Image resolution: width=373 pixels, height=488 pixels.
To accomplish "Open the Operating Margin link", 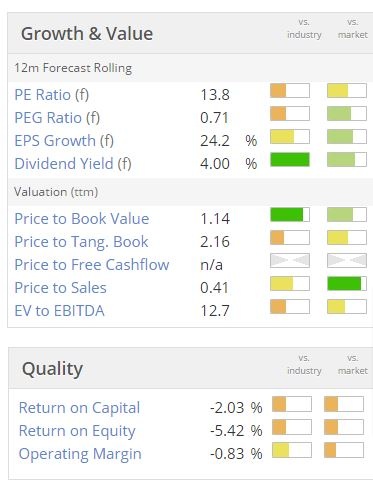I will [80, 454].
